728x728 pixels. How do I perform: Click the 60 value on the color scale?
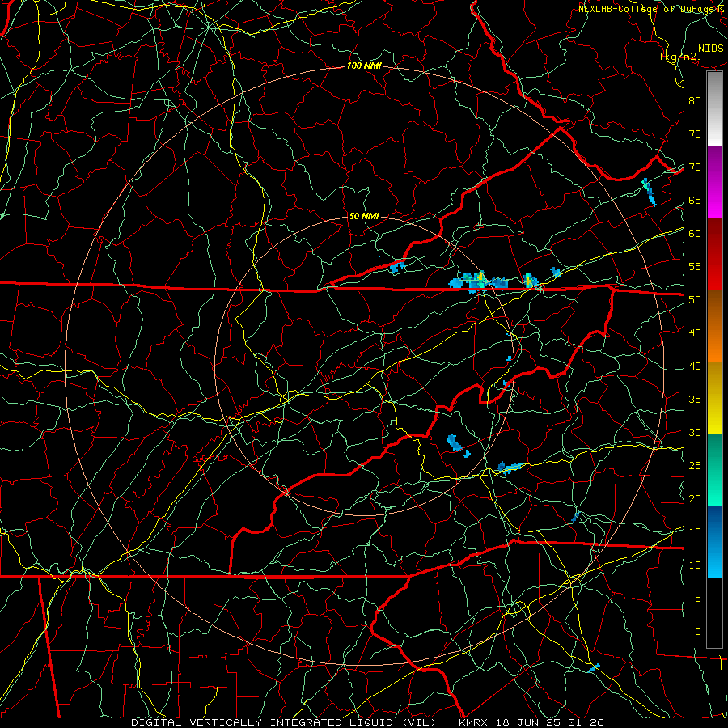pyautogui.click(x=695, y=234)
